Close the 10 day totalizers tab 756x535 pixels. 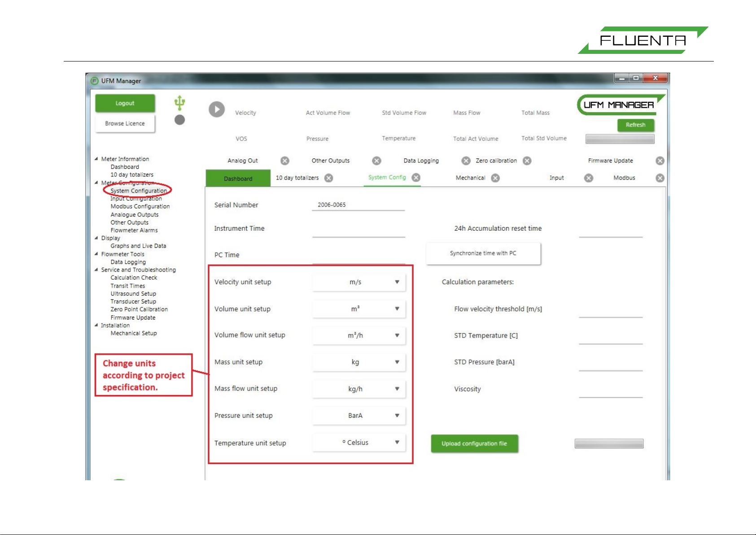click(329, 178)
